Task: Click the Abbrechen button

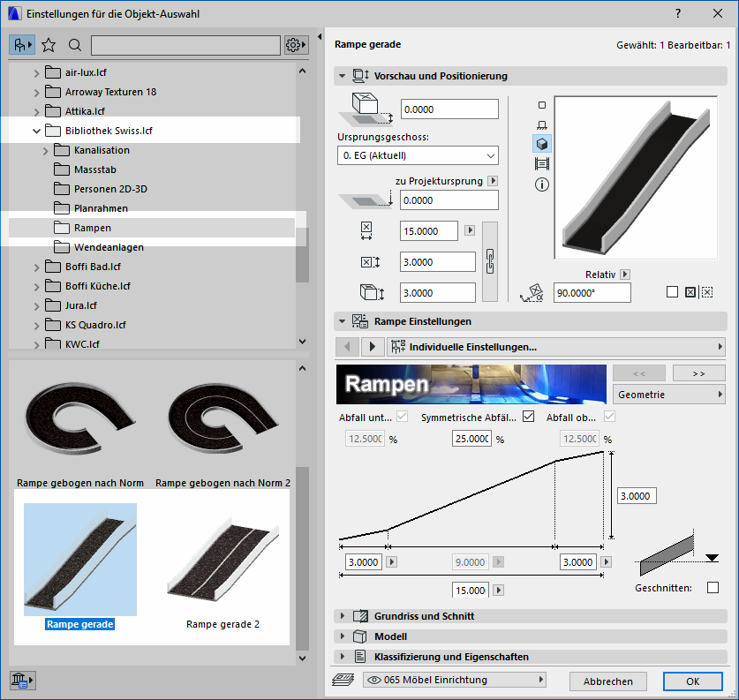Action: [x=608, y=681]
